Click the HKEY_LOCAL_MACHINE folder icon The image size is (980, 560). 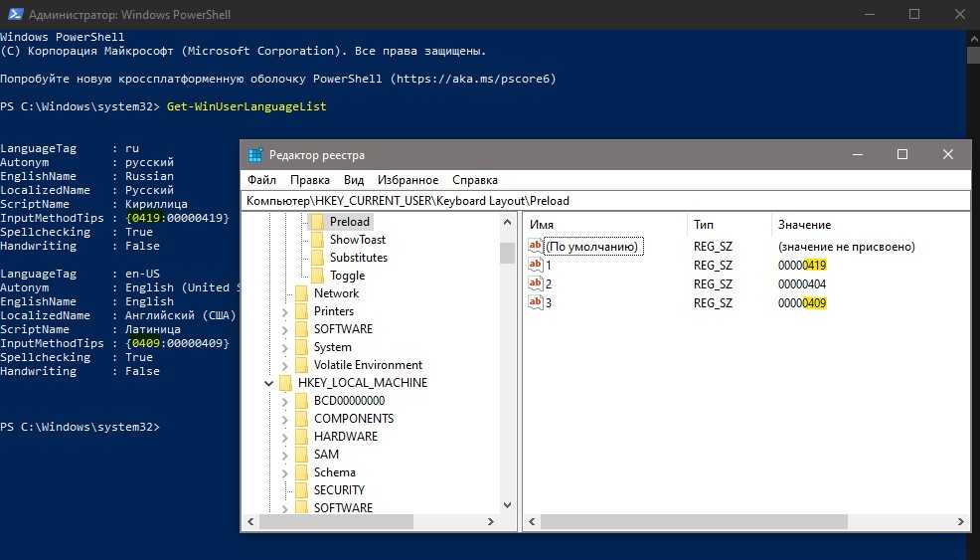pyautogui.click(x=286, y=383)
